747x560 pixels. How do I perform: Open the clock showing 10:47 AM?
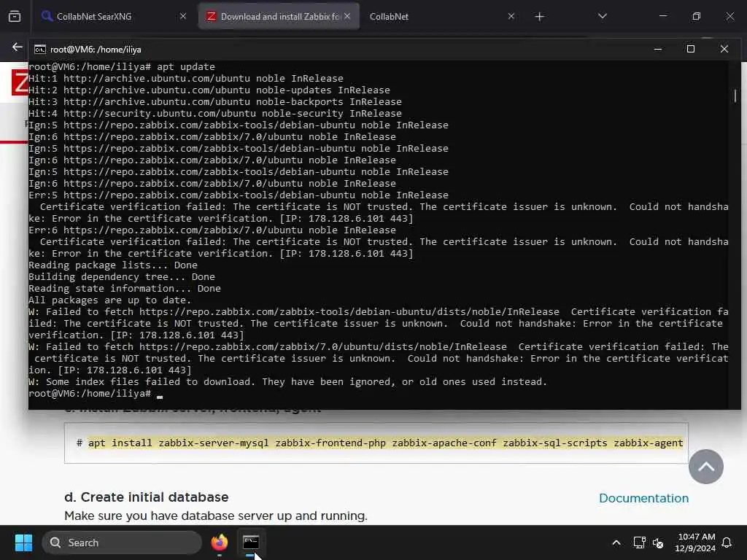(x=695, y=542)
